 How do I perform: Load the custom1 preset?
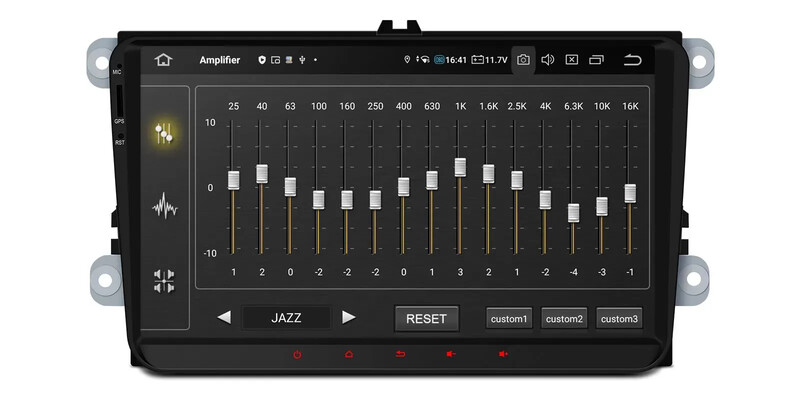tap(509, 319)
